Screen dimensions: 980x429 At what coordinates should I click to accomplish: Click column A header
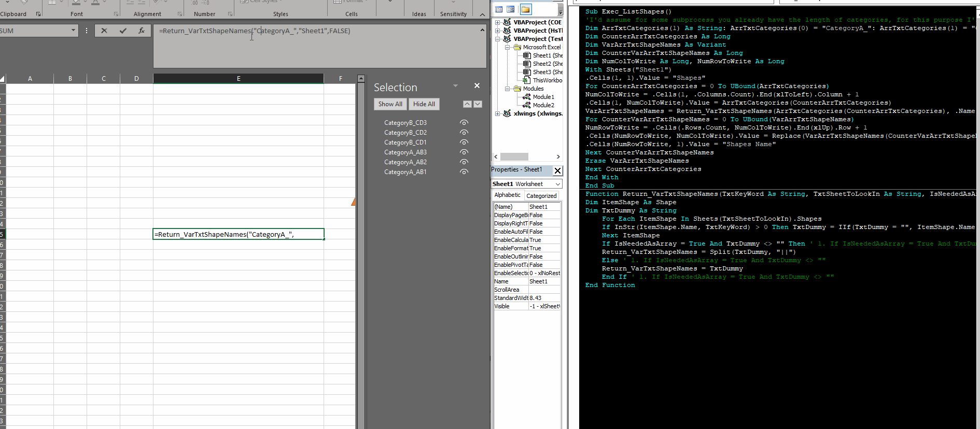(30, 79)
